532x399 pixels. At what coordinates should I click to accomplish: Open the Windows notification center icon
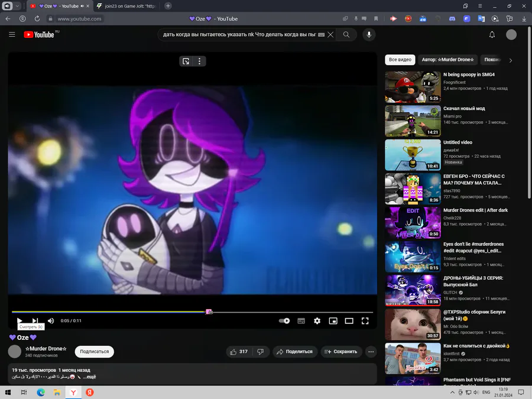[x=521, y=392]
